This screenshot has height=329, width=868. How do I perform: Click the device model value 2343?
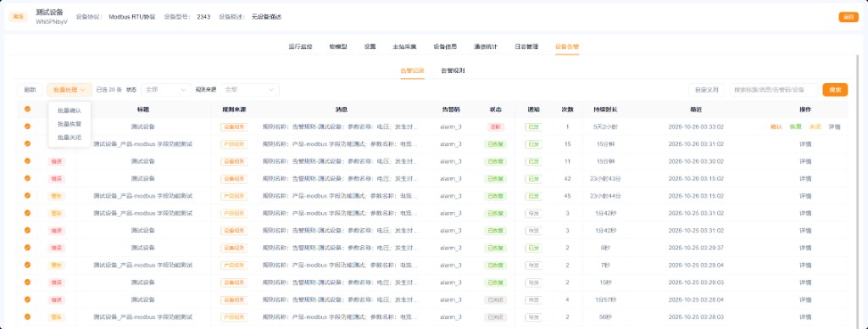pyautogui.click(x=203, y=17)
